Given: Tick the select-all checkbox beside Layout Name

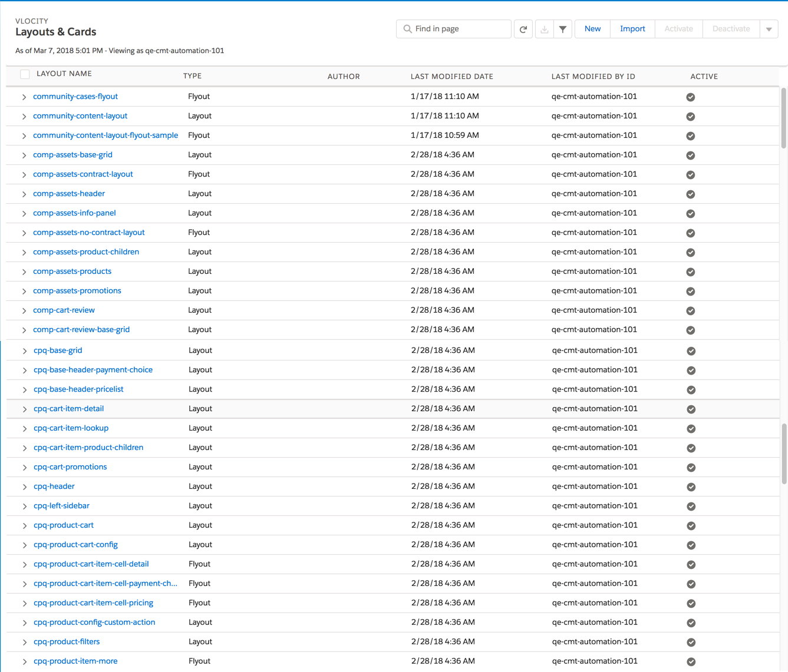Looking at the screenshot, I should [25, 74].
